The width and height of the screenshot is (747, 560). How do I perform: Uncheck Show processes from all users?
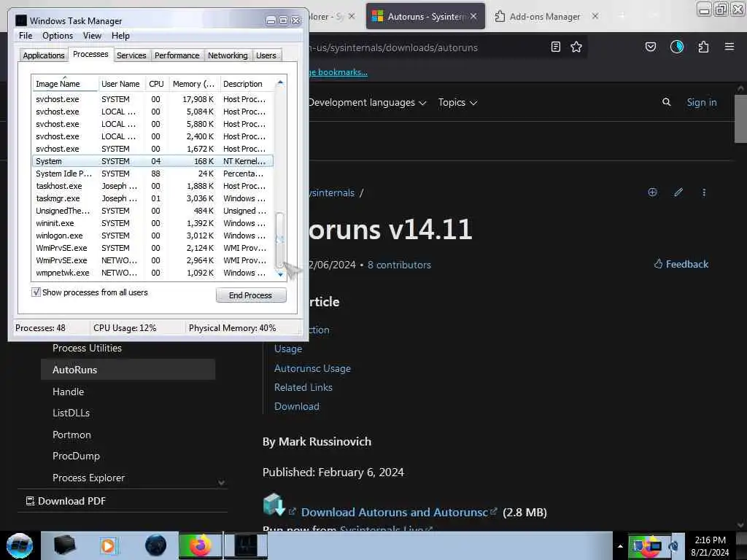coord(36,292)
